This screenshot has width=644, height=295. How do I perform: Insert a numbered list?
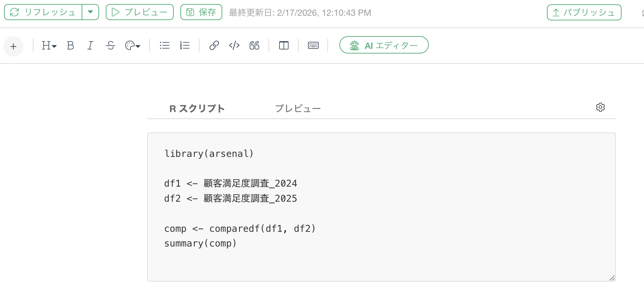tap(185, 45)
